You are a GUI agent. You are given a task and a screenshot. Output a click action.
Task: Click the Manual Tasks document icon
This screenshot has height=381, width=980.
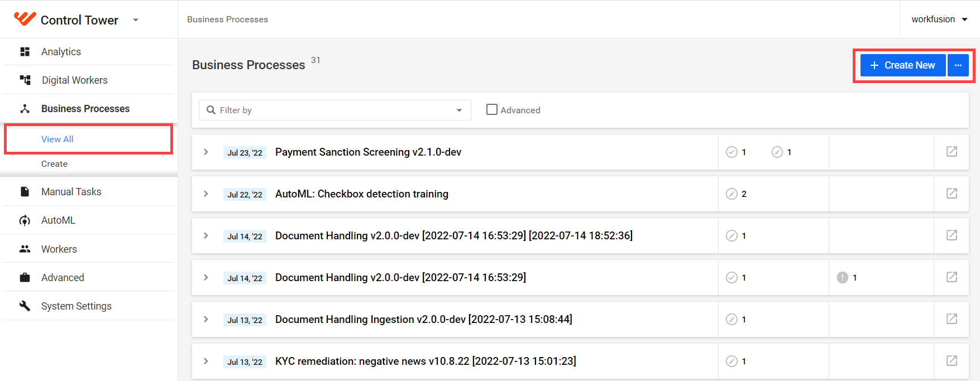coord(25,192)
